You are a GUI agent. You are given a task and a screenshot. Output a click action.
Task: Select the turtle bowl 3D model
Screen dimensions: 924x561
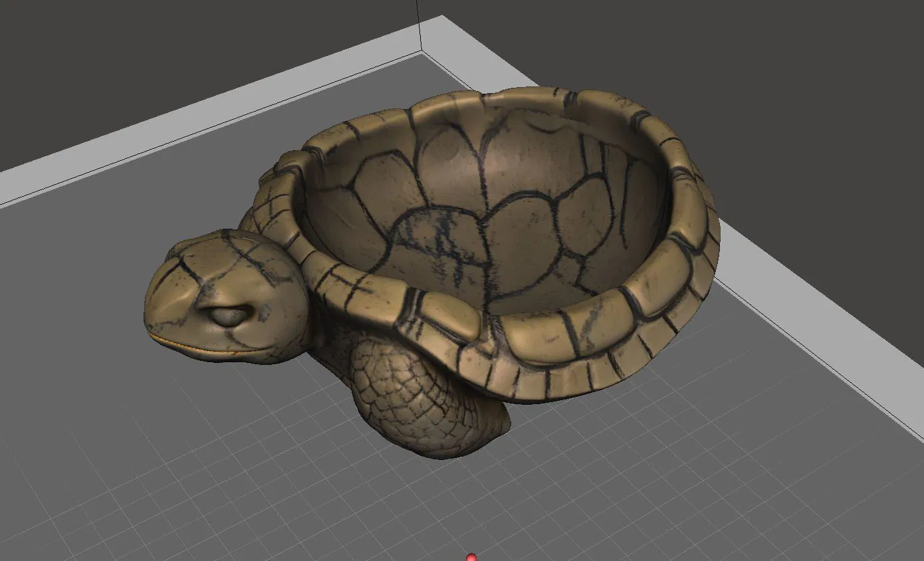(432, 273)
